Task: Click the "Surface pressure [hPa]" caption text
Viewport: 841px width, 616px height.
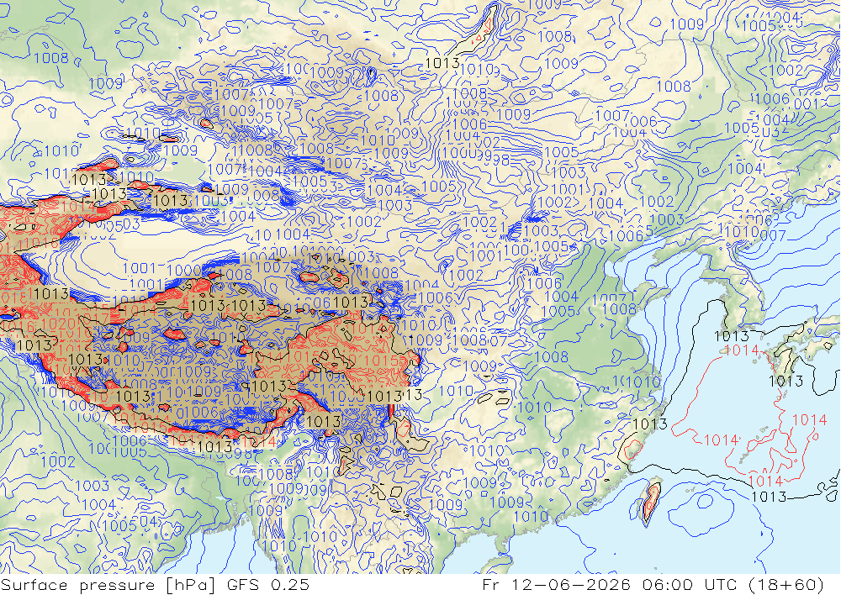Action: [108, 585]
